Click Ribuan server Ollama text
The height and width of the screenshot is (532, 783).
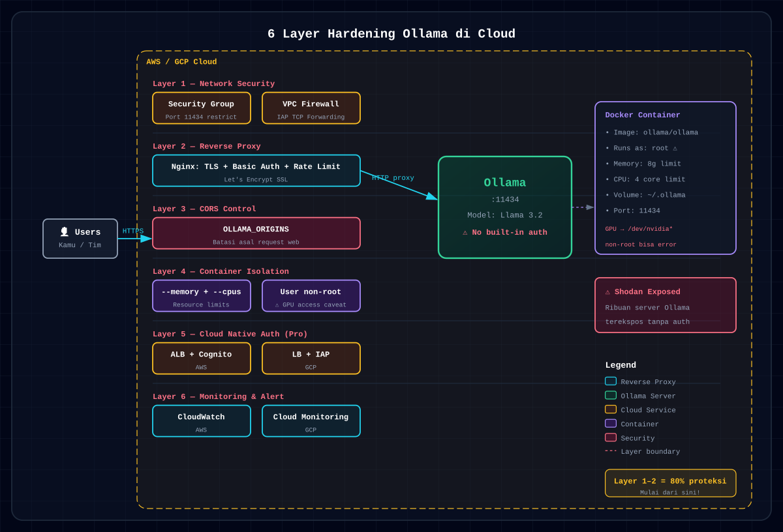click(x=647, y=308)
